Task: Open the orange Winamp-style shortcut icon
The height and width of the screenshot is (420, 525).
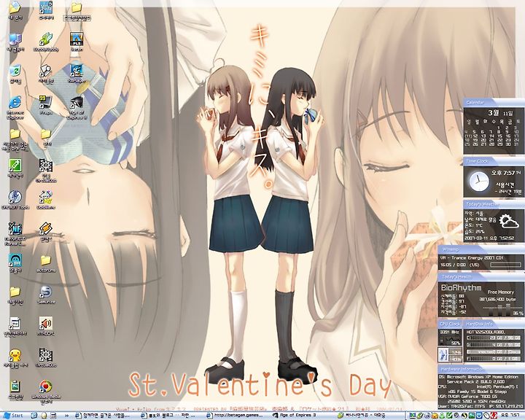Action: click(x=45, y=231)
